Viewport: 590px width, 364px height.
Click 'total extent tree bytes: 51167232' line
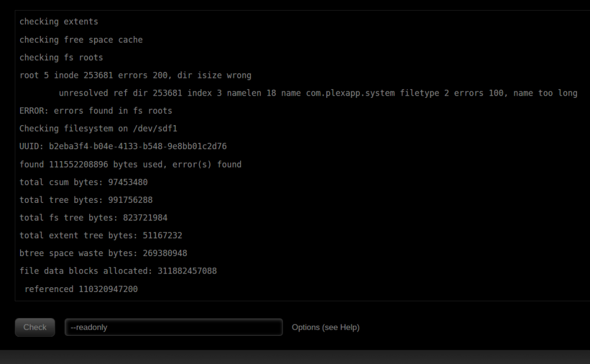[x=101, y=235]
